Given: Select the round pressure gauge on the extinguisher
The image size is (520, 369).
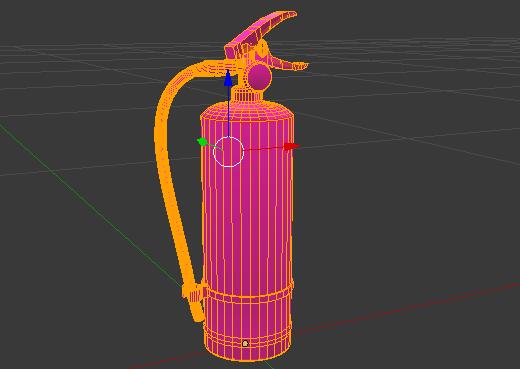Looking at the screenshot, I should [x=260, y=78].
